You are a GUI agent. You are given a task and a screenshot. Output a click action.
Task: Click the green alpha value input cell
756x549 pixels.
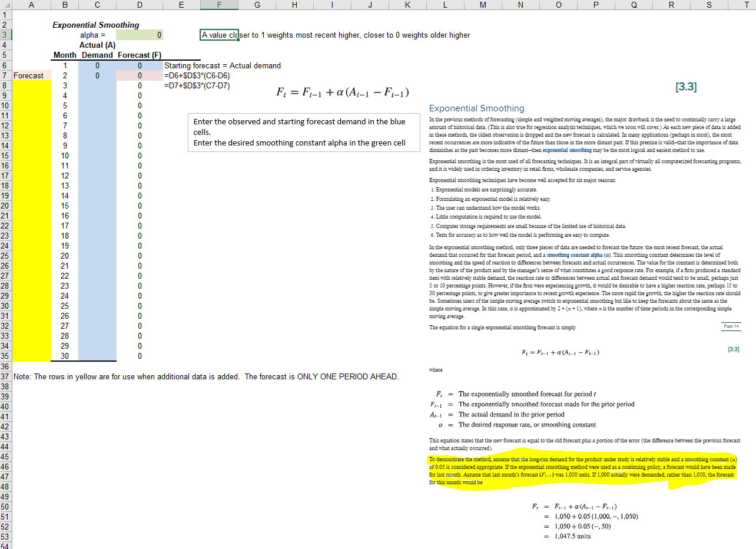pyautogui.click(x=139, y=35)
